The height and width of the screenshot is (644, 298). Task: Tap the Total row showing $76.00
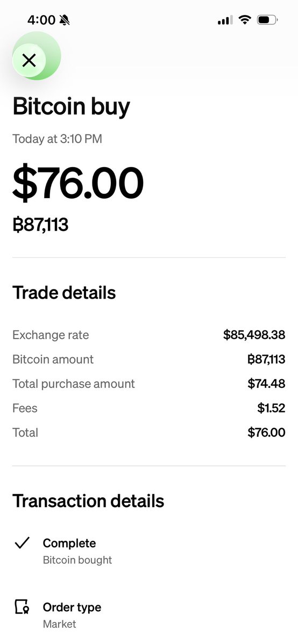click(x=148, y=432)
